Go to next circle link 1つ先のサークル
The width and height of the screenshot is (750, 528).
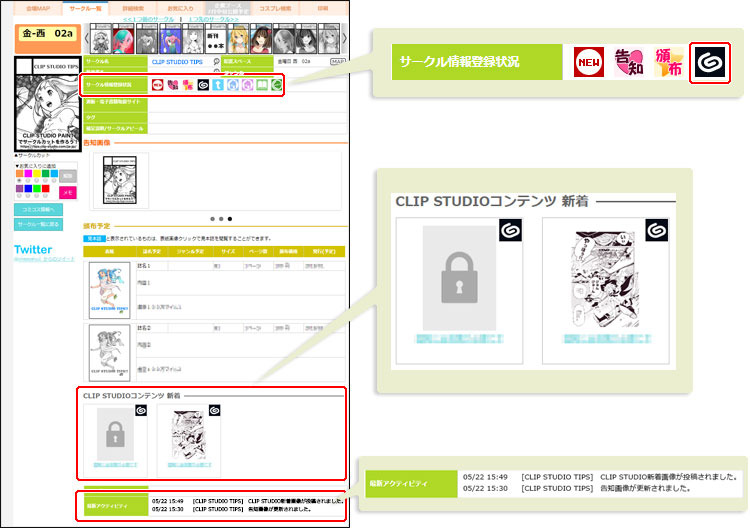tap(213, 19)
